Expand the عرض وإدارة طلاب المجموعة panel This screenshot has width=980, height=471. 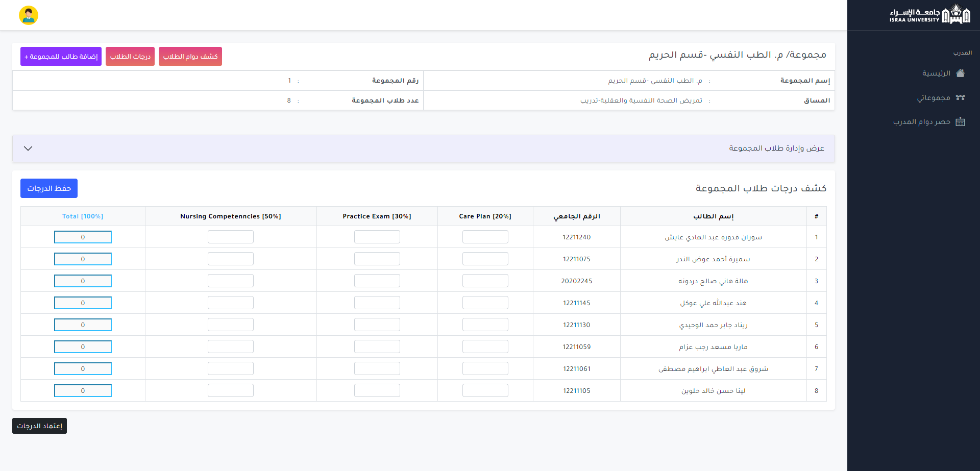(x=776, y=148)
